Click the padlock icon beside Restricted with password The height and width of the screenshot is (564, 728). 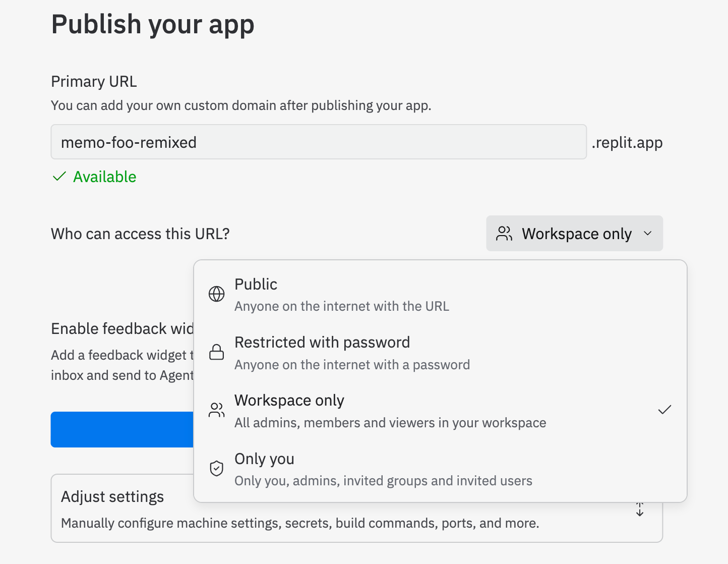point(216,352)
